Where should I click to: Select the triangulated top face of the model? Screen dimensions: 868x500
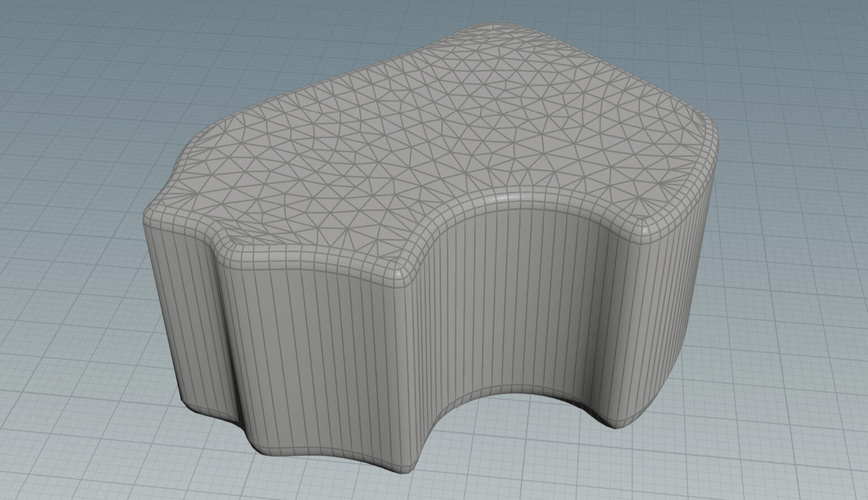coord(430,136)
